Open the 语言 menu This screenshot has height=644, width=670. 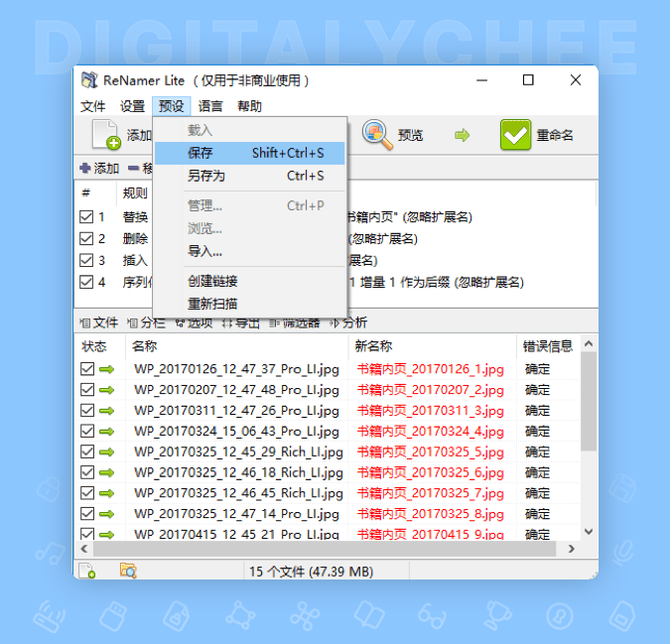pyautogui.click(x=210, y=106)
